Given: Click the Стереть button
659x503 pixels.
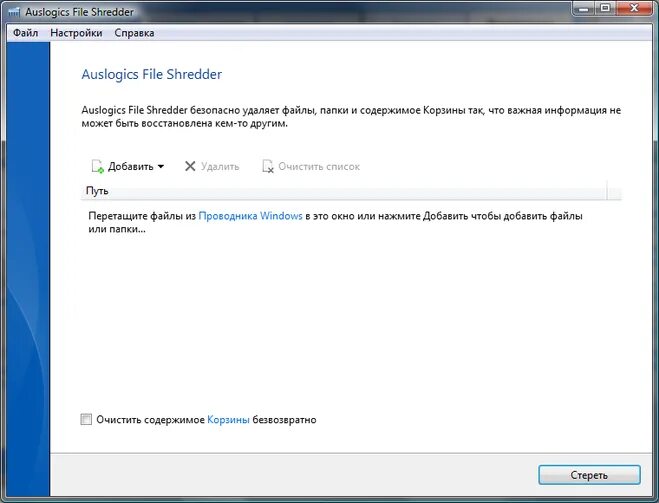Looking at the screenshot, I should pyautogui.click(x=589, y=475).
